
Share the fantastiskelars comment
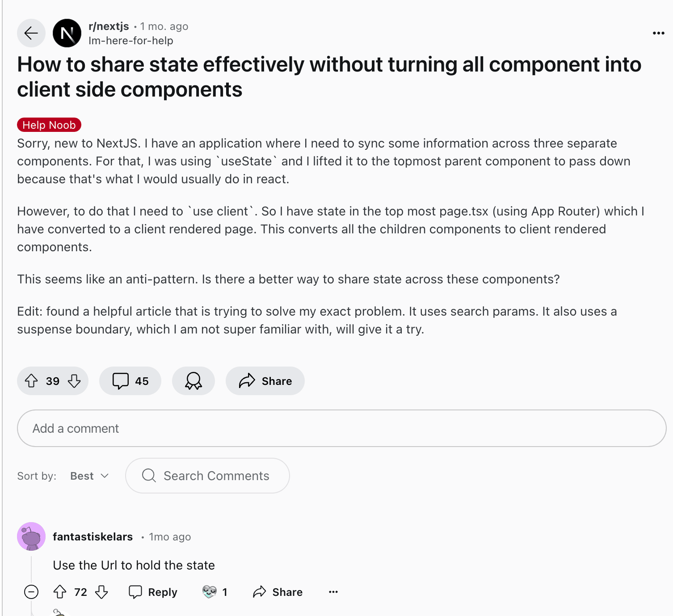click(x=278, y=592)
